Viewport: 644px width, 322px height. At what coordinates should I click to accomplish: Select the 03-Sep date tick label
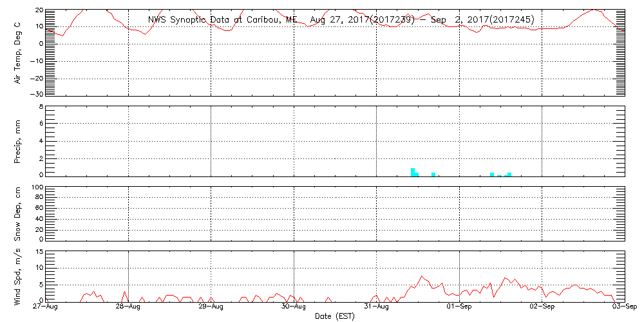click(x=623, y=307)
